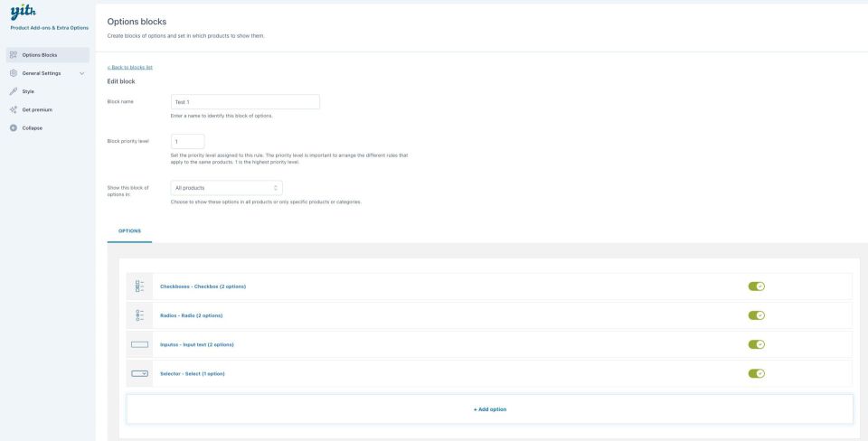Open Style in the sidebar menu
The width and height of the screenshot is (868, 441).
pyautogui.click(x=28, y=91)
